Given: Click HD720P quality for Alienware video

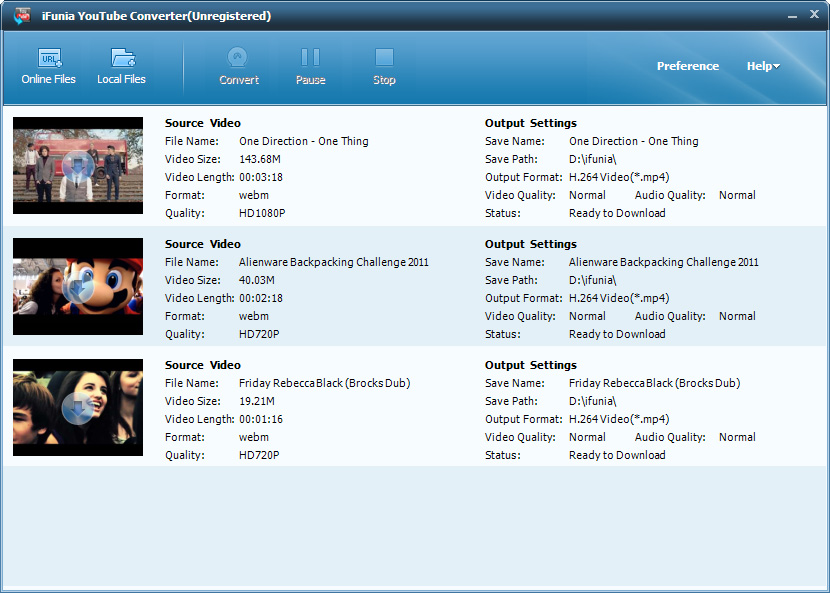Looking at the screenshot, I should (x=259, y=334).
